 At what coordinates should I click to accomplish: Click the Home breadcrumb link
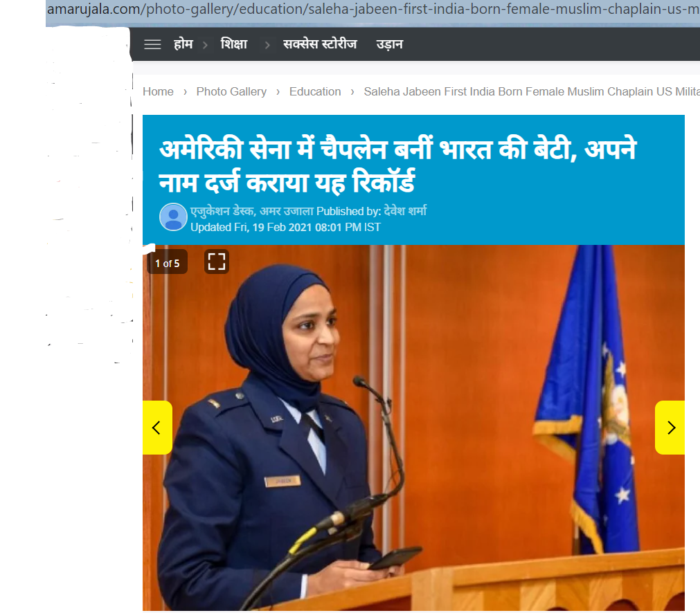tap(158, 92)
